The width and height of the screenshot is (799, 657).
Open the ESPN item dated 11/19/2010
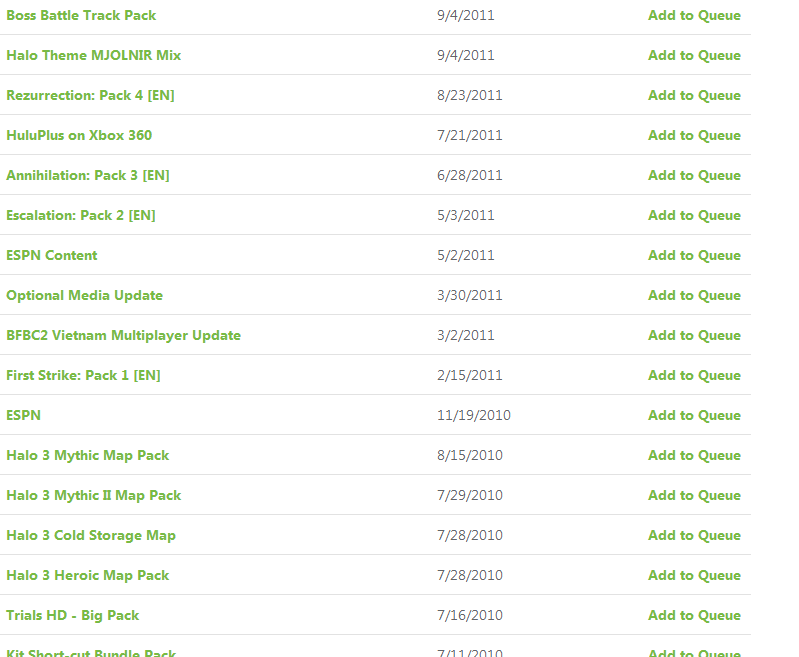point(23,415)
